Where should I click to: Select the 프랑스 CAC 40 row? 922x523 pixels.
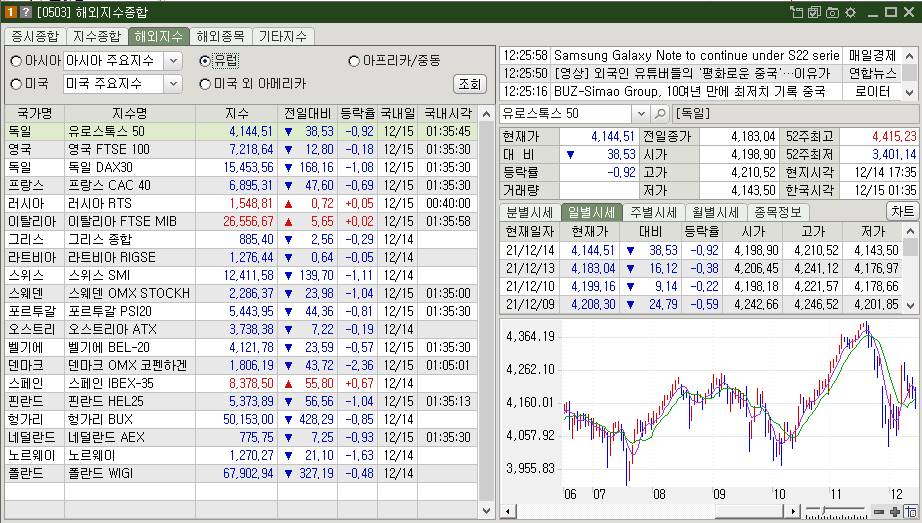[241, 185]
